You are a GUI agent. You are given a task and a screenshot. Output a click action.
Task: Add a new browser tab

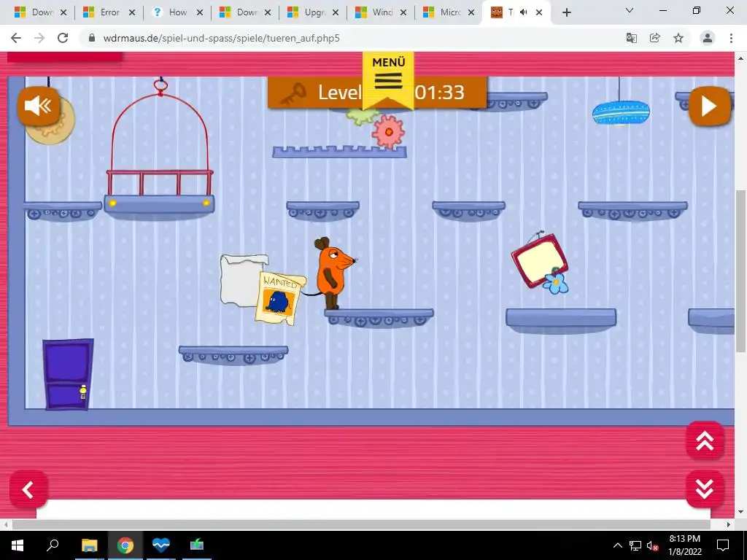pos(566,13)
